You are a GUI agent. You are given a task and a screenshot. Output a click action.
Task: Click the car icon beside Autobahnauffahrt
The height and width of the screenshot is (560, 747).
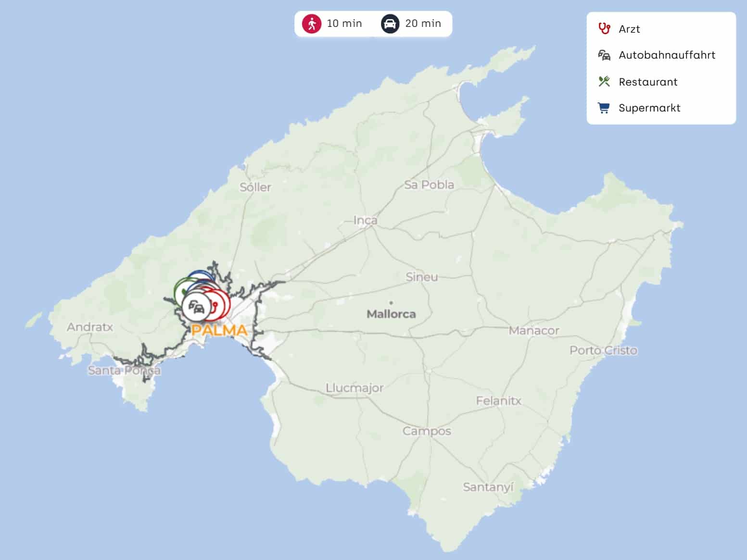click(604, 55)
